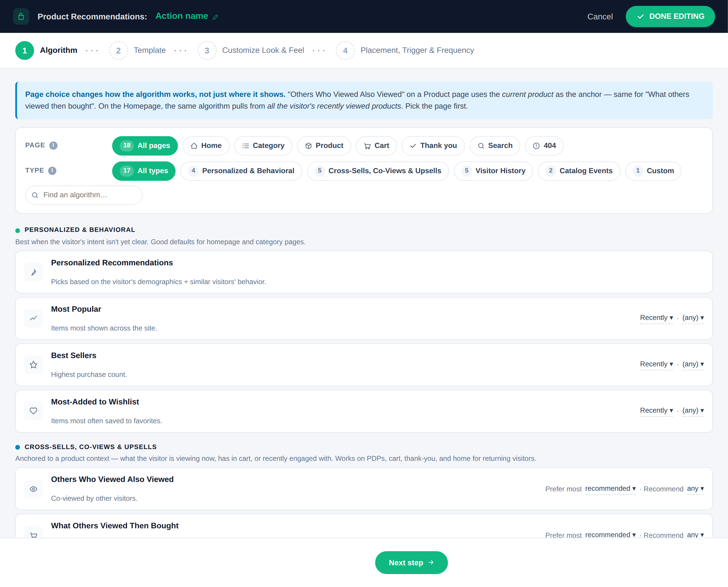Click the Most-Added to Wishlist heart icon
Screen dimensions: 728x587
[x=33, y=411]
